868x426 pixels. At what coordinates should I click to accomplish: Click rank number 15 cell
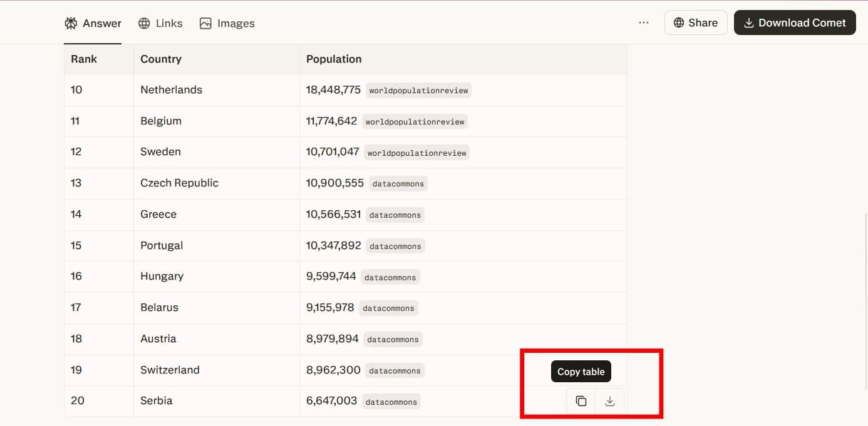(x=99, y=245)
